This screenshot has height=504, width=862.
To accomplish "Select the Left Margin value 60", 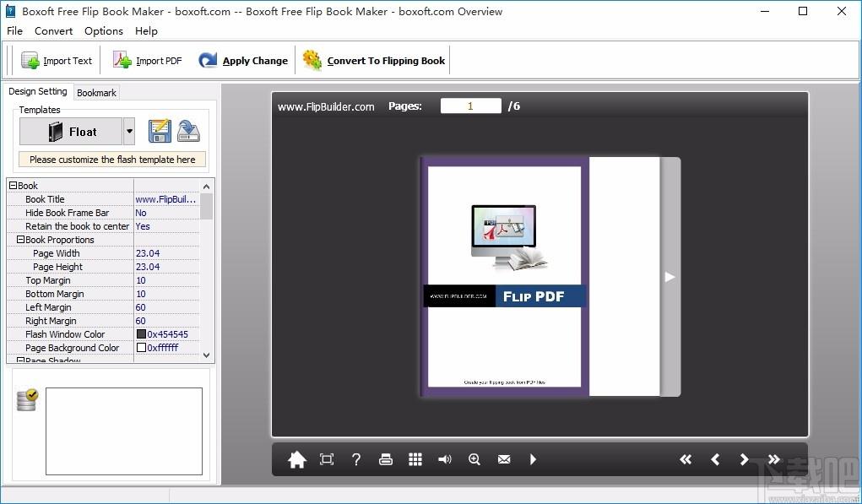I will tap(167, 307).
